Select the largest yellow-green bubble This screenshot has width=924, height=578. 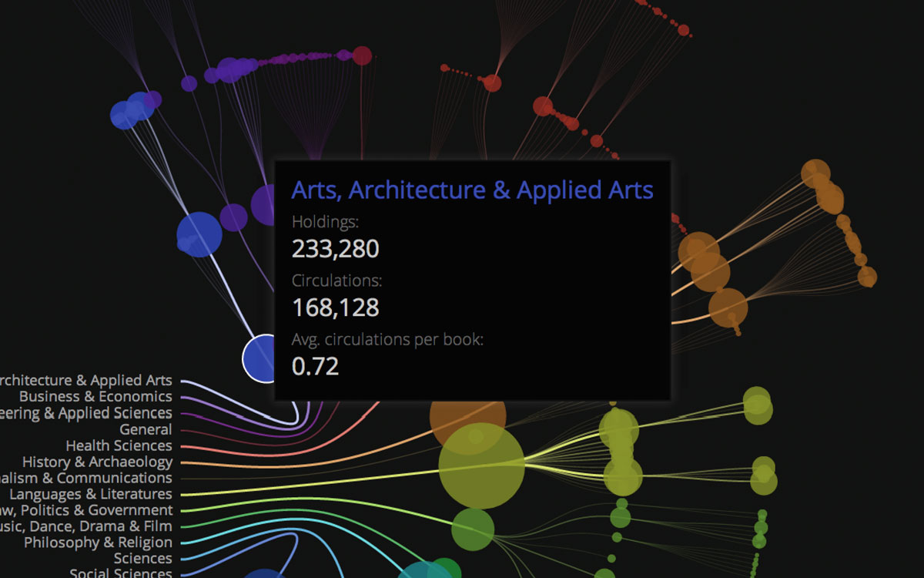click(x=481, y=465)
